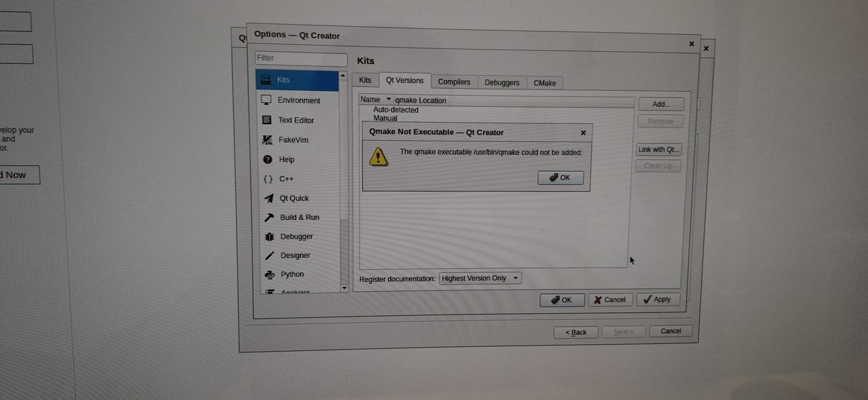
Task: Sort by the Name column header
Action: pyautogui.click(x=375, y=100)
